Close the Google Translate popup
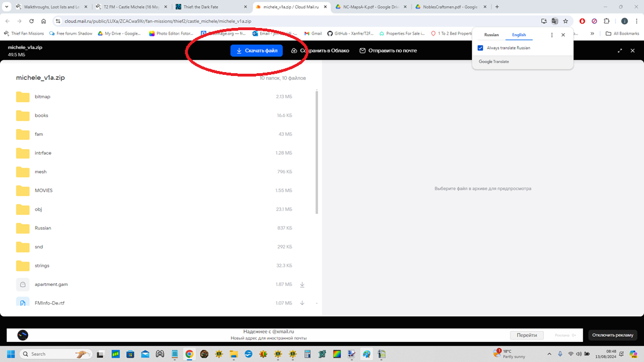 [x=563, y=35]
